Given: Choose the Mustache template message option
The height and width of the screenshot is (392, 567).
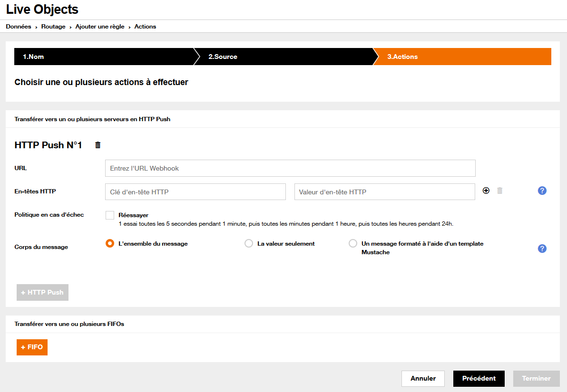Looking at the screenshot, I should tap(353, 243).
